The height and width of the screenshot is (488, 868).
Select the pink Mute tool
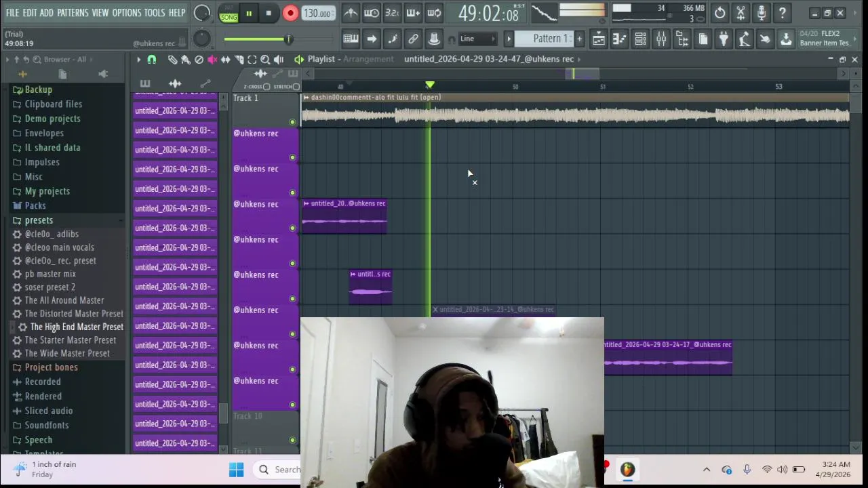tap(212, 60)
